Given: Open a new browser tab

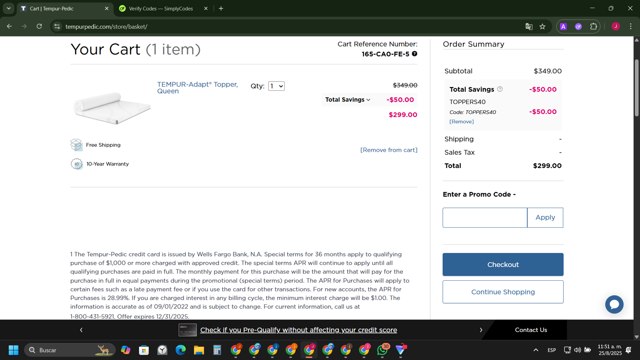Looking at the screenshot, I should pyautogui.click(x=221, y=8).
